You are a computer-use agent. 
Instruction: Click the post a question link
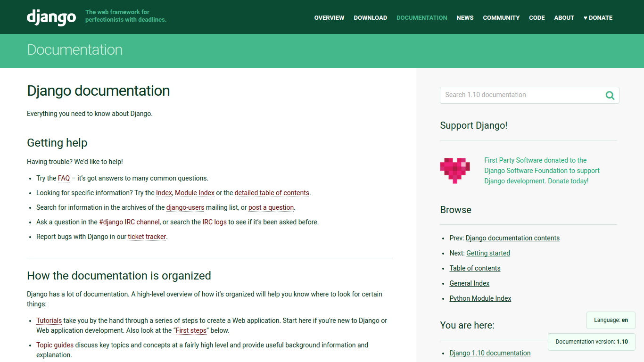coord(271,207)
